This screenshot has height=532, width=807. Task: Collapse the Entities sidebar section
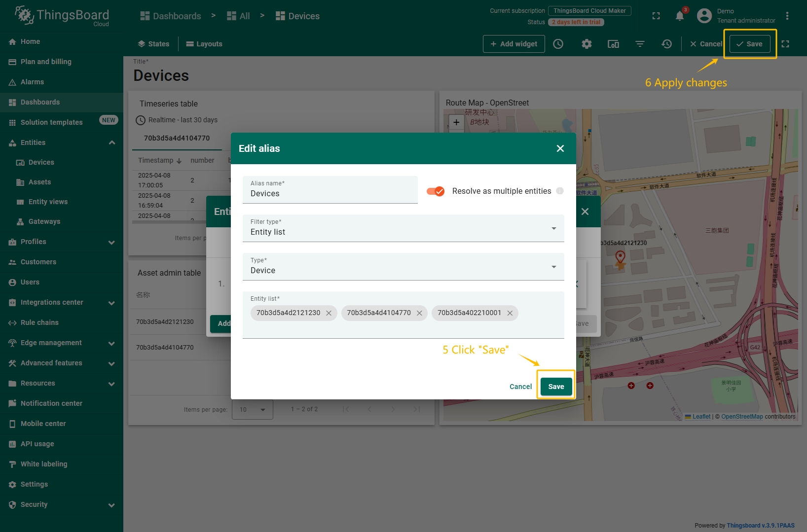(x=112, y=142)
